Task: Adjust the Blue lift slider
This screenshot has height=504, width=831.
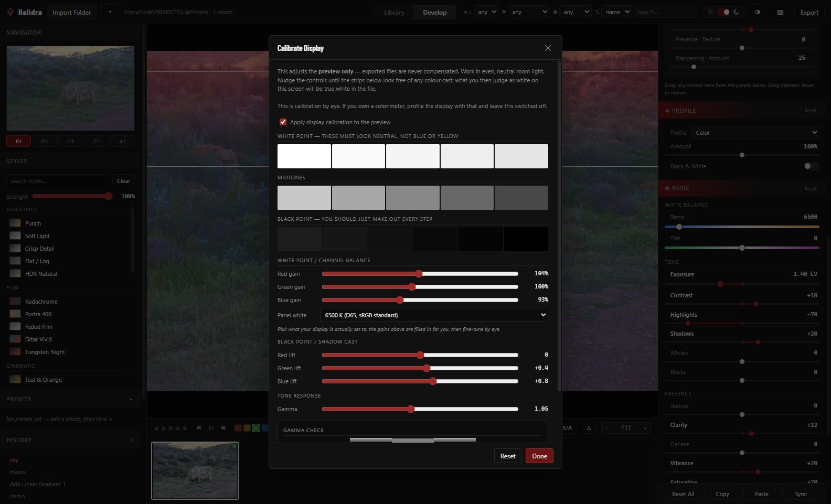Action: 420,381
